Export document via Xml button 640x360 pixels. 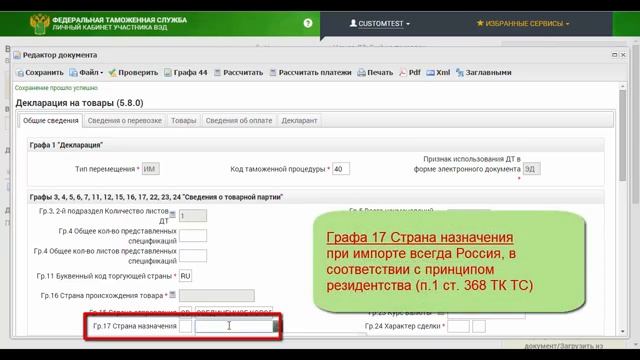click(438, 73)
